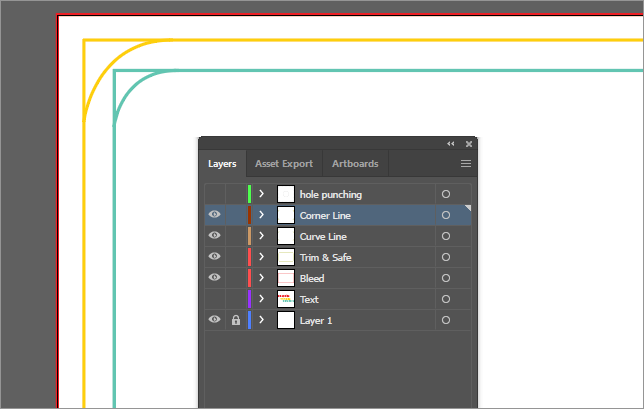Click target circle of Layer 1

pos(446,320)
